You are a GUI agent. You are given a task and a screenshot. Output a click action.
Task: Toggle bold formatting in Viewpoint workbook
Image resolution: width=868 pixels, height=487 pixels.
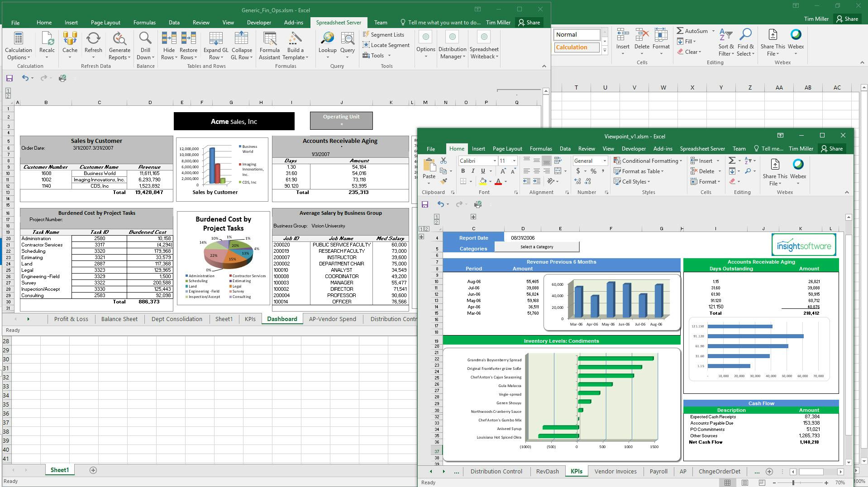coord(463,171)
